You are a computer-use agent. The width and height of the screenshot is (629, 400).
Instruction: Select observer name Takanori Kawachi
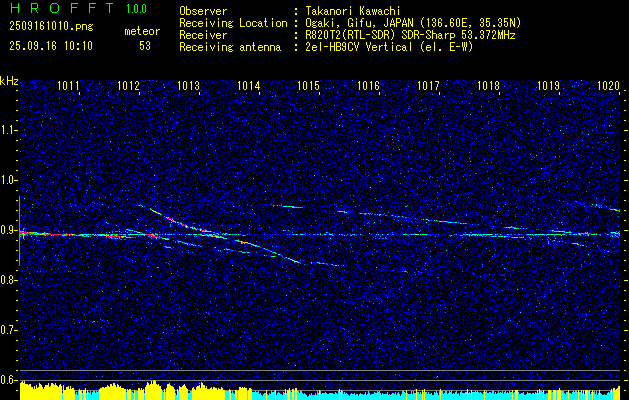[353, 11]
